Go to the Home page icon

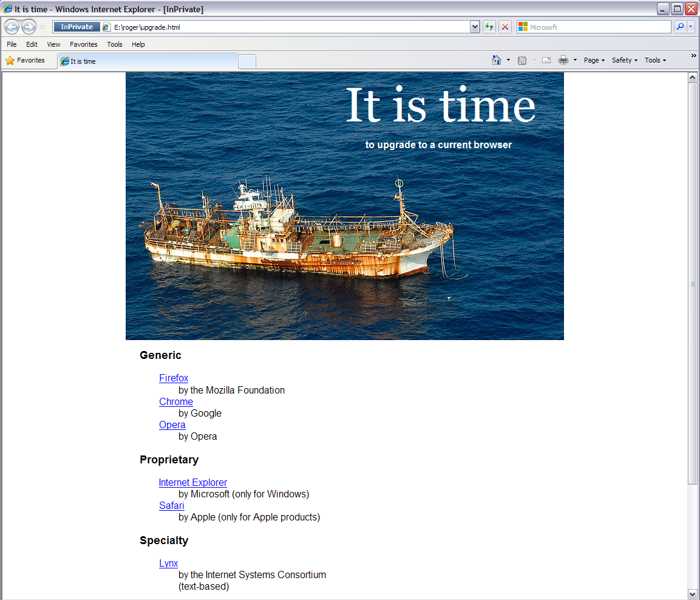click(497, 60)
